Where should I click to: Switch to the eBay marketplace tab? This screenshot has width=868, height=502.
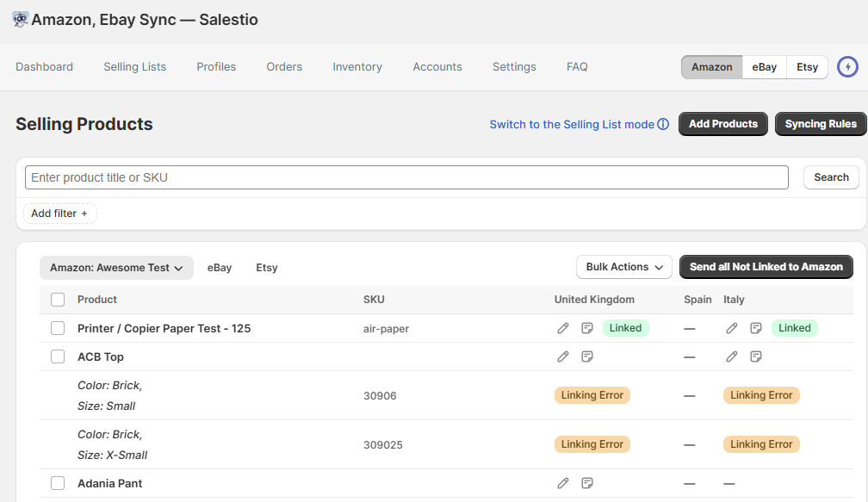tap(764, 67)
